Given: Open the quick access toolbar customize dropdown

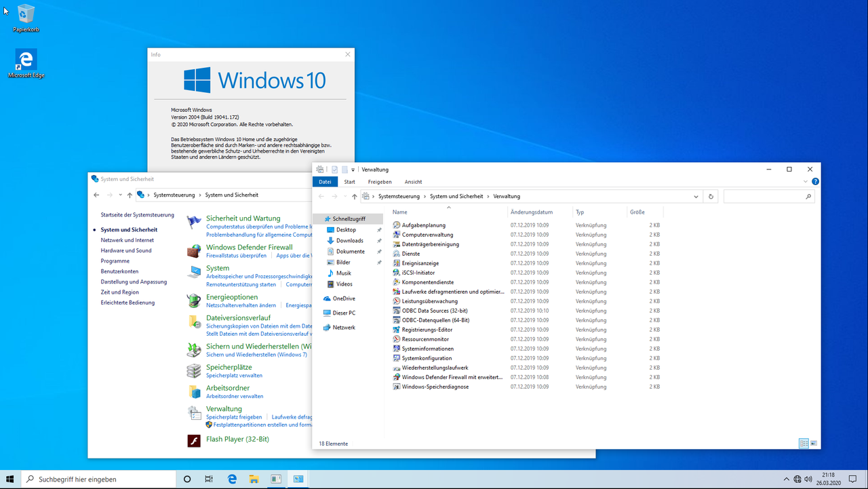Looking at the screenshot, I should coord(353,170).
